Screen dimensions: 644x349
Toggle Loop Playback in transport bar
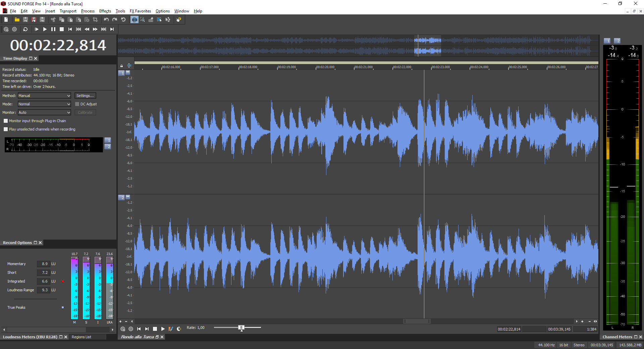pos(25,30)
